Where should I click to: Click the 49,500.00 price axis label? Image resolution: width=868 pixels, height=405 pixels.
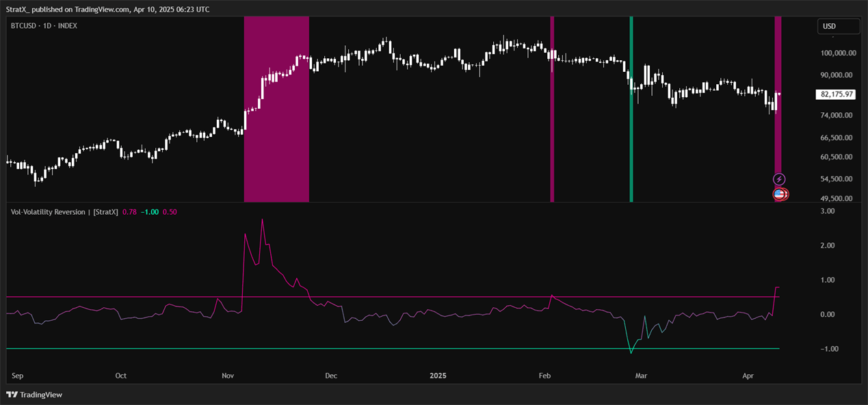837,198
